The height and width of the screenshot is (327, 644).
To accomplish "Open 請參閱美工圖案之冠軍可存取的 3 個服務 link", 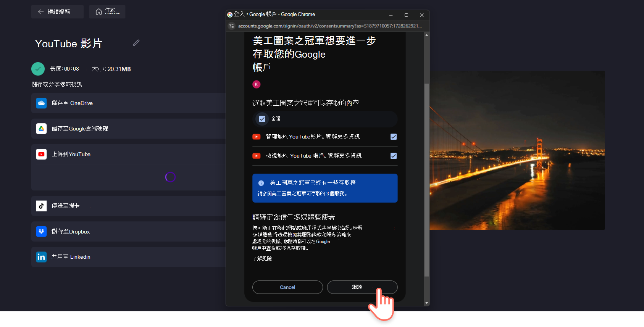I will coord(302,193).
